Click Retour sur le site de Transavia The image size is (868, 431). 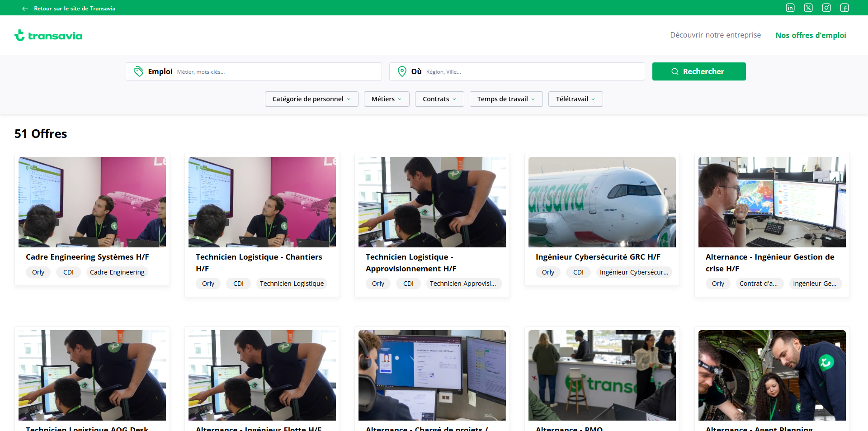coord(75,9)
